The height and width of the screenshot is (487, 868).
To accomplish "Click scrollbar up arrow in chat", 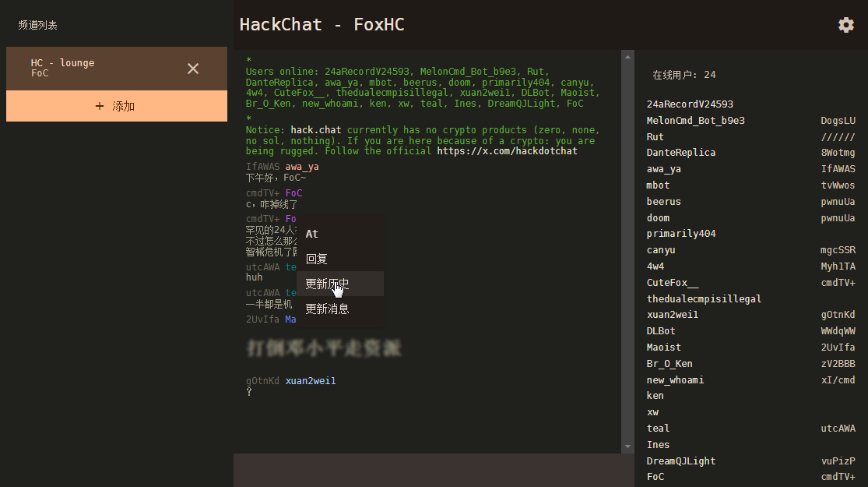I will tap(627, 57).
